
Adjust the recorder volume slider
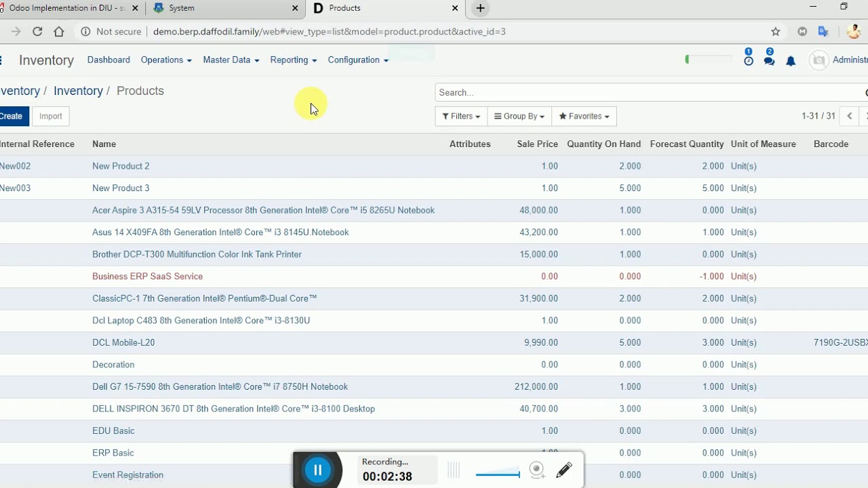[498, 474]
